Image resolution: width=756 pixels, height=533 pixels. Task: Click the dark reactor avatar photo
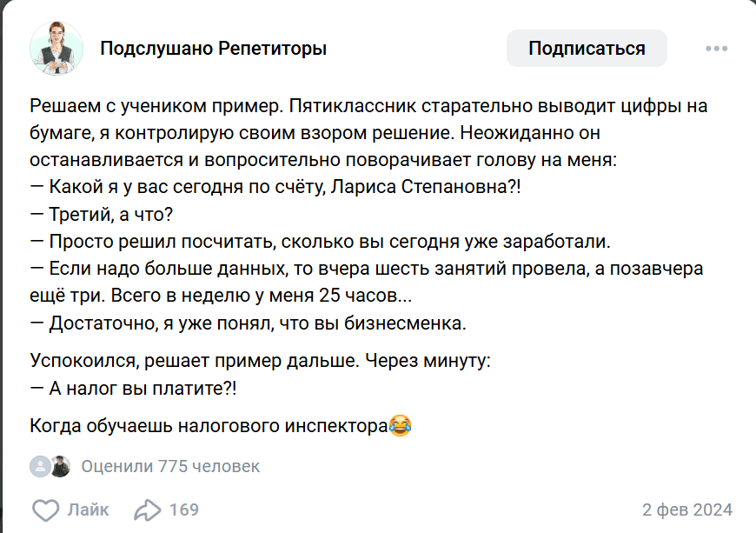[x=59, y=467]
